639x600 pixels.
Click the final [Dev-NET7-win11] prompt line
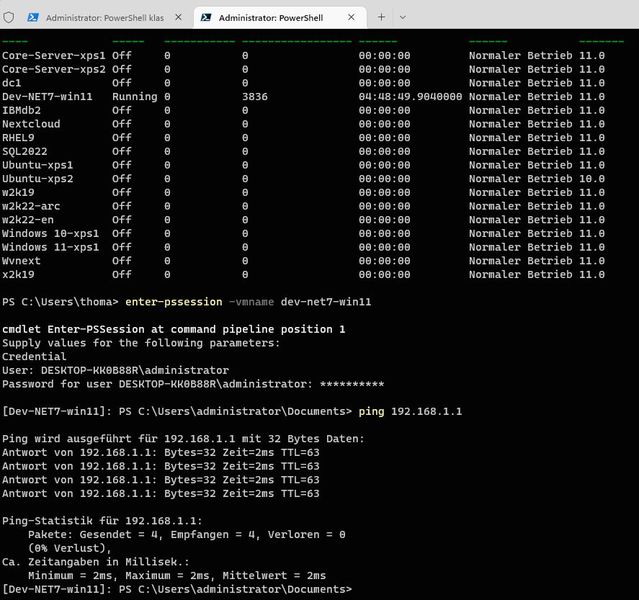[177, 589]
